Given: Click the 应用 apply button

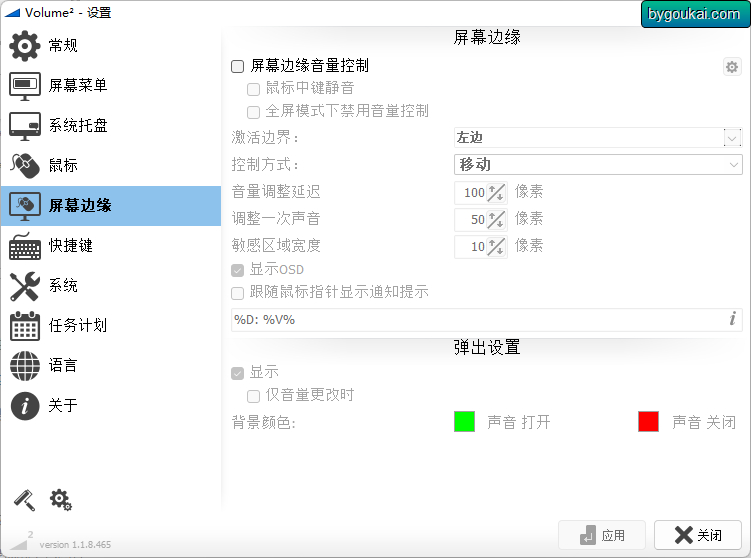Looking at the screenshot, I should [602, 535].
